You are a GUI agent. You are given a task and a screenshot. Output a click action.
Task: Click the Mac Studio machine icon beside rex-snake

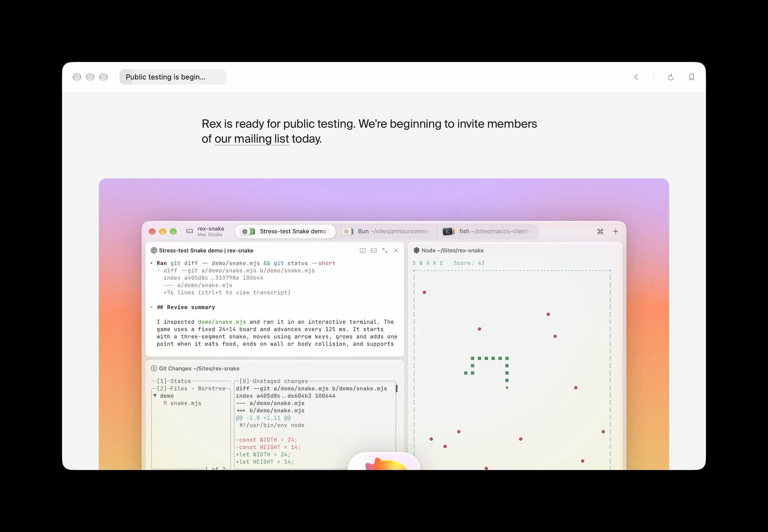[190, 231]
